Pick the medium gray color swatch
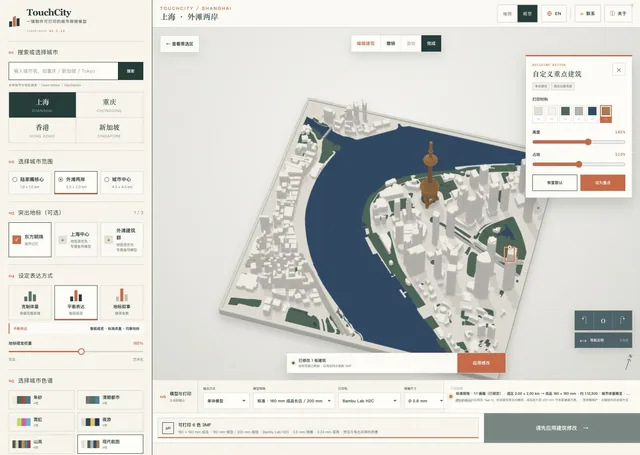Screen dimensions: 640x455 tap(579, 113)
